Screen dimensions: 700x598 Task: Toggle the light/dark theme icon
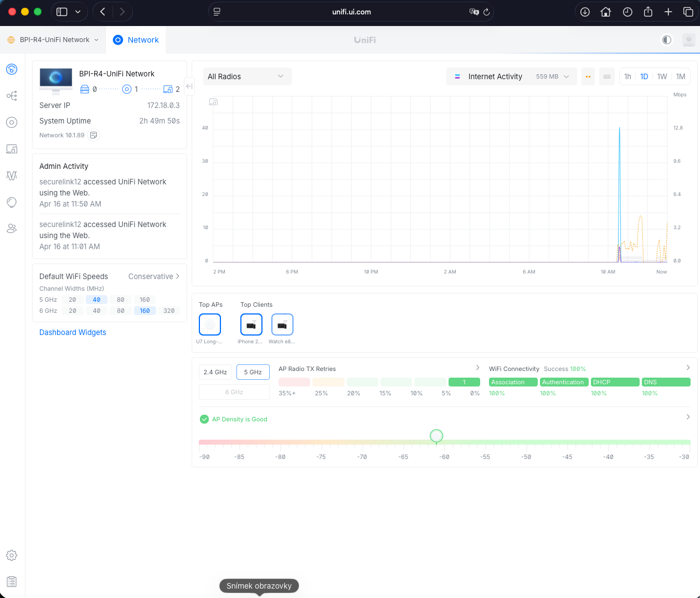667,40
